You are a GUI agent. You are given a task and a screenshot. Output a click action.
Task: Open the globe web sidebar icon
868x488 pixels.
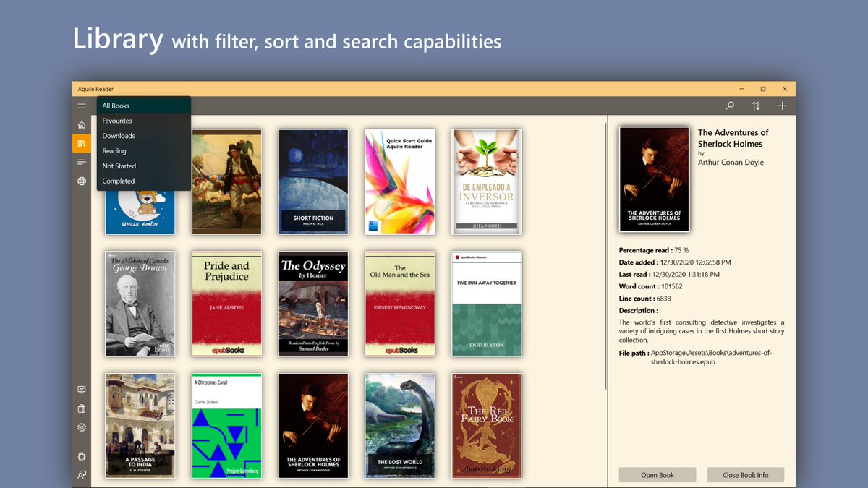coord(82,181)
